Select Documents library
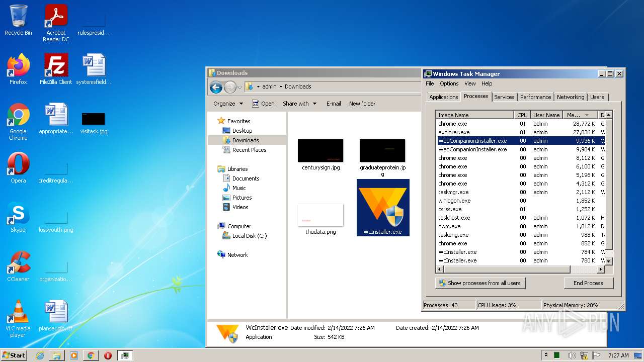Screen dimensions: 644x362 [246, 178]
